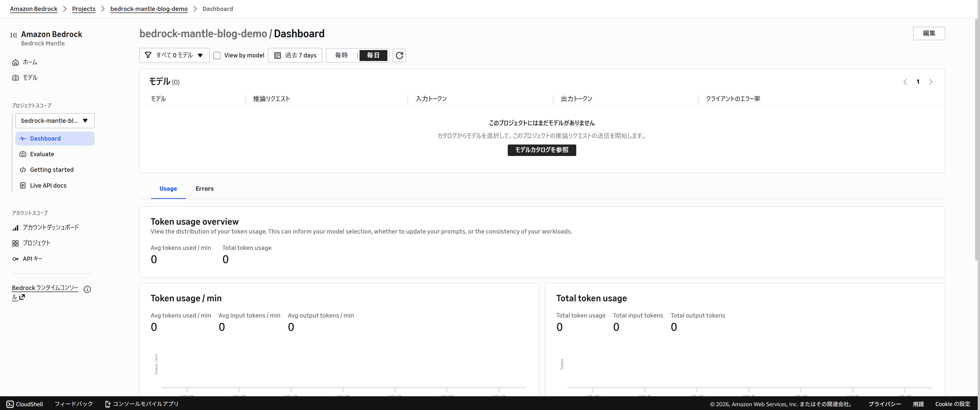Click フィードバック in the footer
Viewport: 980px width, 410px height.
[x=74, y=404]
